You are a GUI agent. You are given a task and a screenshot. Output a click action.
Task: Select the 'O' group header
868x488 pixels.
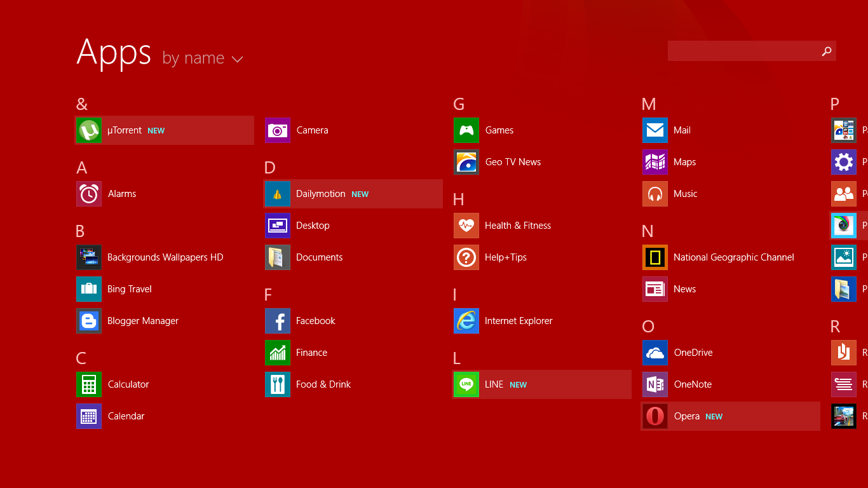648,327
